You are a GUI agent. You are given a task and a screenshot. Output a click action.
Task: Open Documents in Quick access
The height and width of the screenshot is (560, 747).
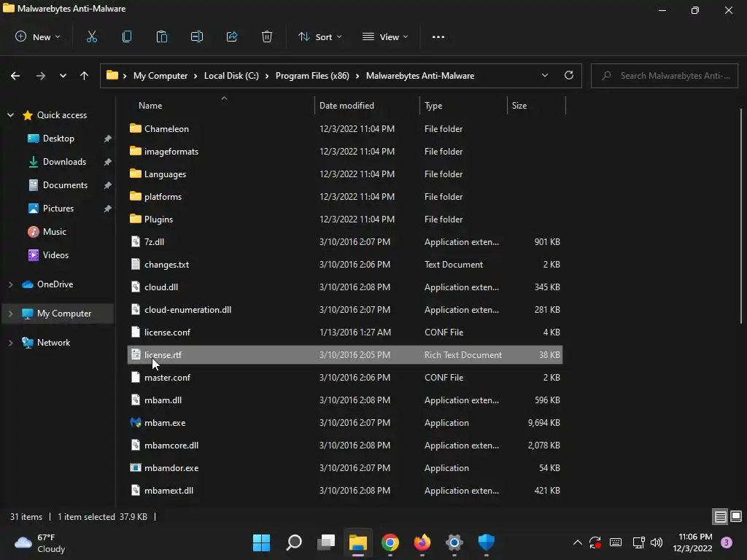(x=65, y=185)
